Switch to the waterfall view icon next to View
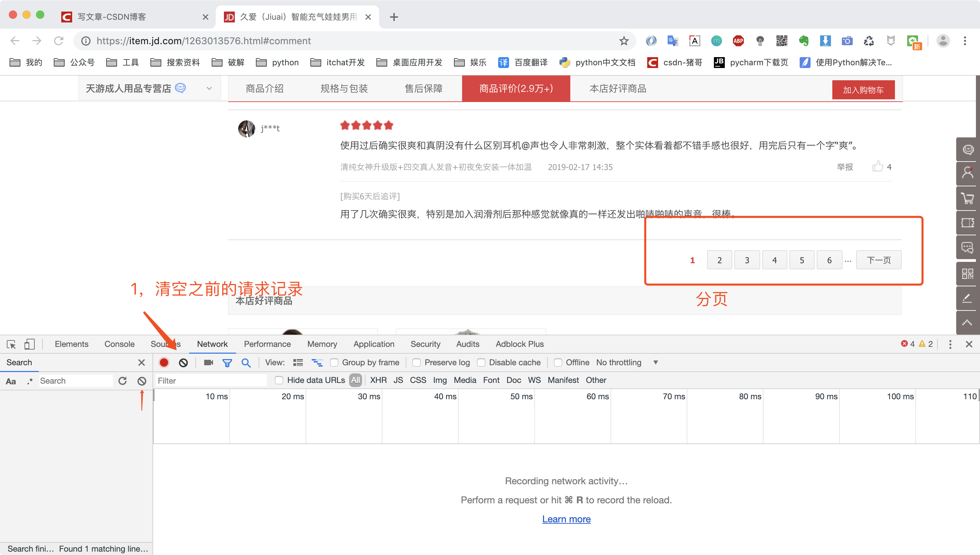 pos(317,363)
